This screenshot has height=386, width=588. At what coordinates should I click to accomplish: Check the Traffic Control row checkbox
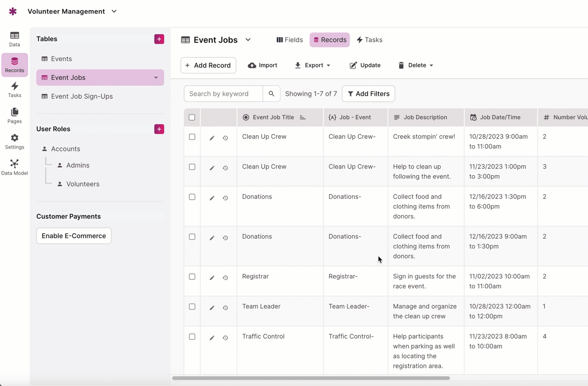(192, 337)
